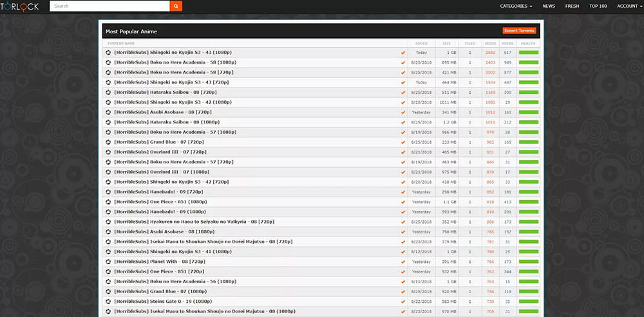This screenshot has height=317, width=644.
Task: Click health bar for Steins Gate 0 - 19 (1080p)
Action: [528, 302]
